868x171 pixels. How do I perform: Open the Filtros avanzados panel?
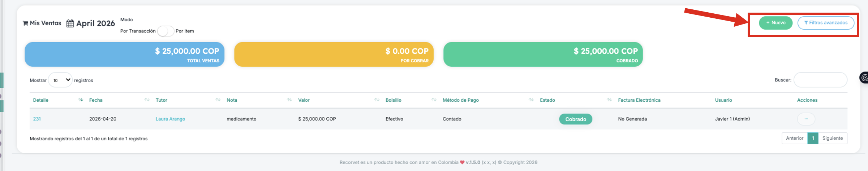pos(826,23)
